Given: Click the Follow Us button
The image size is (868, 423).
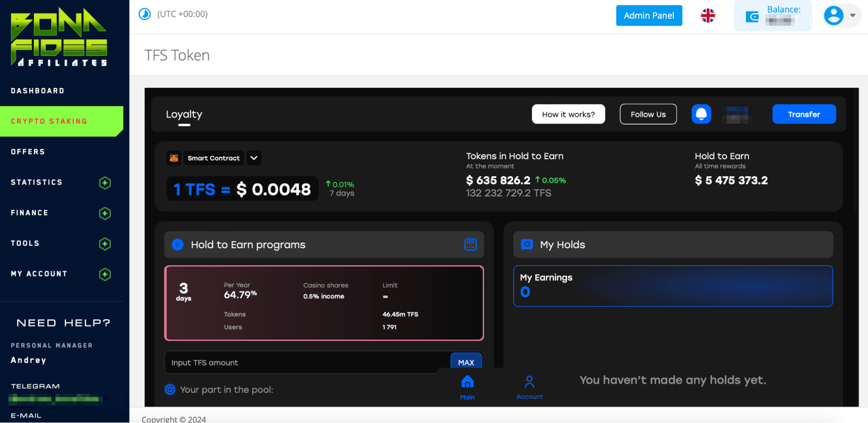Looking at the screenshot, I should point(648,114).
